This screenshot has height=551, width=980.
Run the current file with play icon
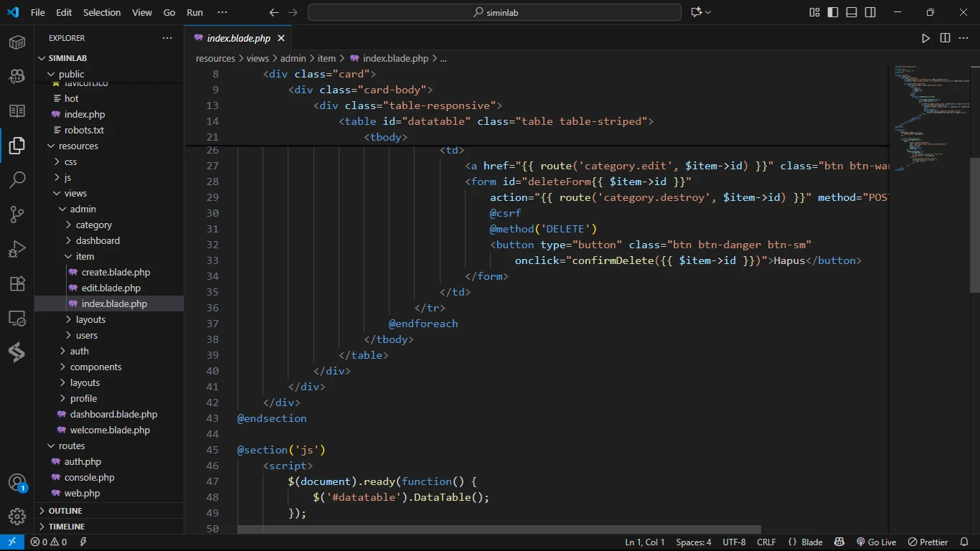tap(925, 38)
